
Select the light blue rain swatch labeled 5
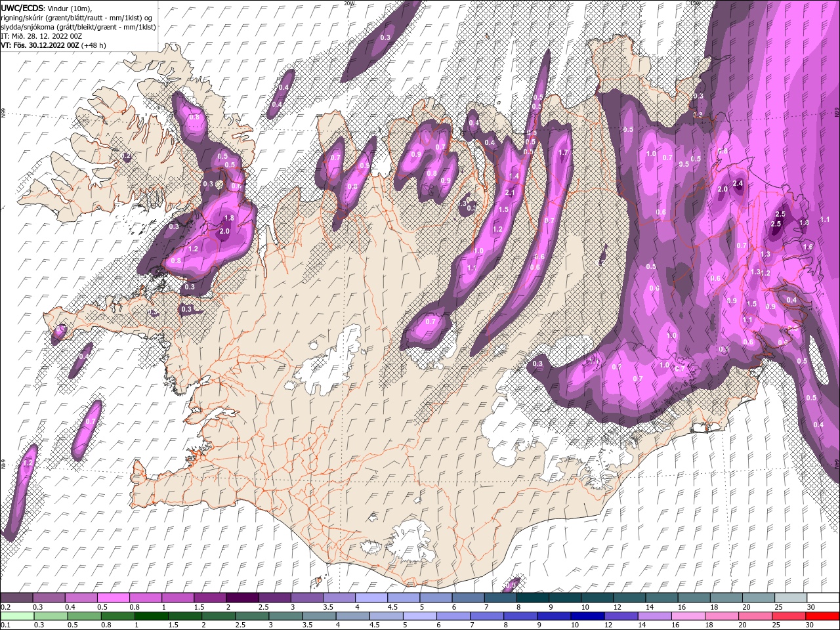click(x=419, y=616)
